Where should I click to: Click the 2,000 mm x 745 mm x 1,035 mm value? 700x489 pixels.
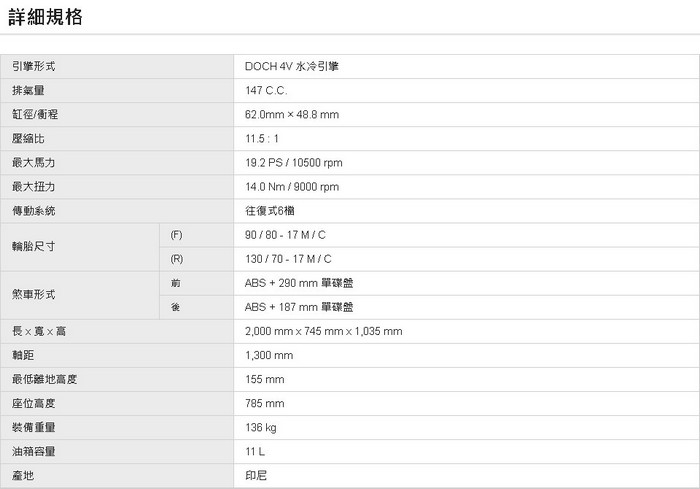[324, 331]
